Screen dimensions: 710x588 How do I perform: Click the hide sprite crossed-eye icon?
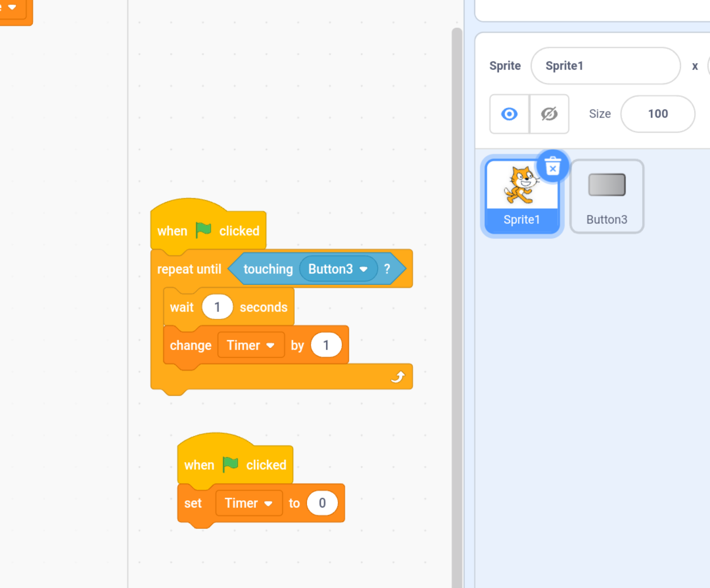pos(549,114)
